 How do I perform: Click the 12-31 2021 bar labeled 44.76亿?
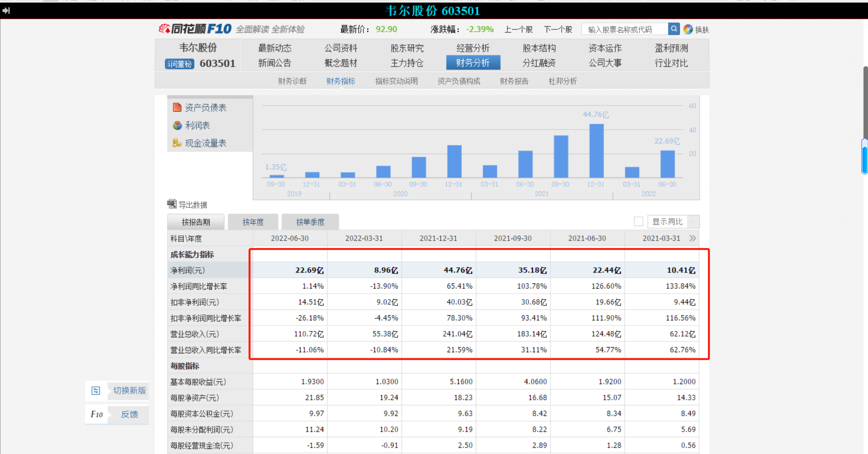coord(596,151)
